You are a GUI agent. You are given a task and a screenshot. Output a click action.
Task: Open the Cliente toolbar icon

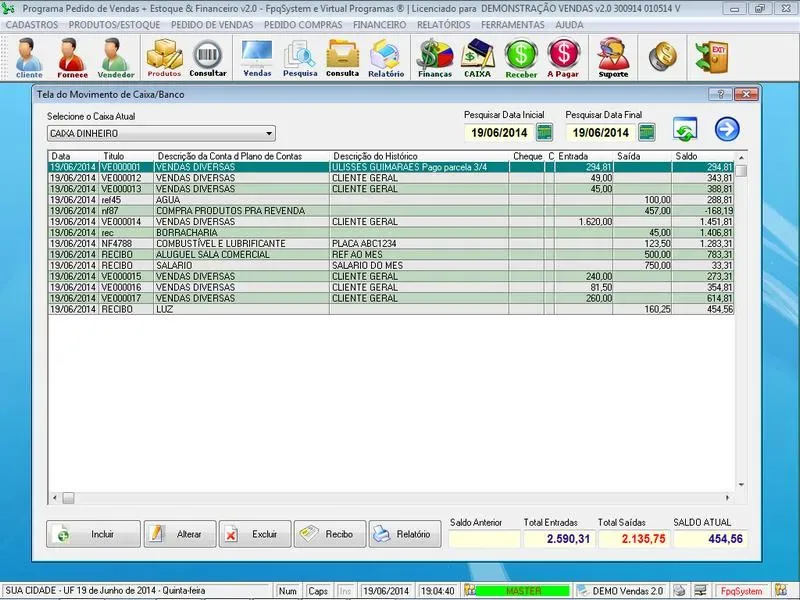29,57
